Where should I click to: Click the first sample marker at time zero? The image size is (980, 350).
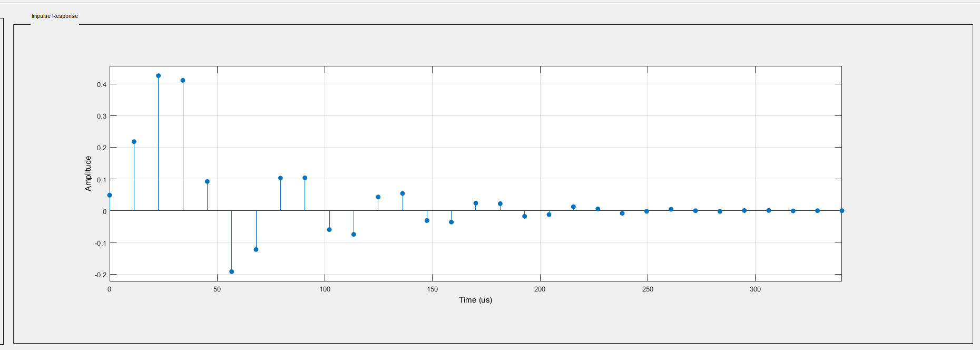110,195
